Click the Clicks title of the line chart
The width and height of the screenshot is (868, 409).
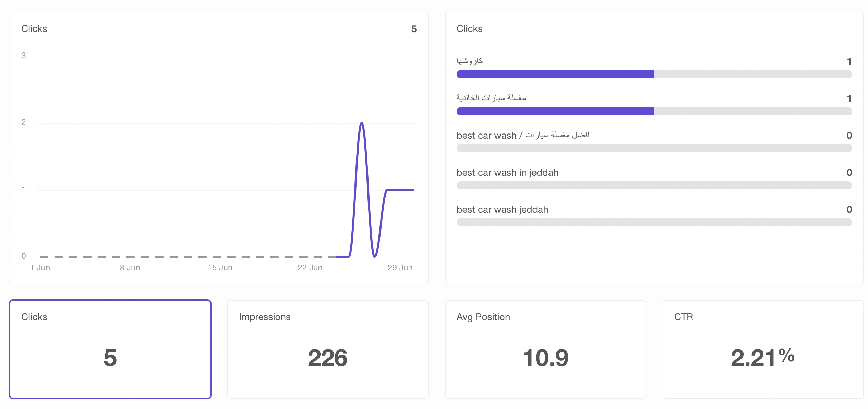point(34,29)
